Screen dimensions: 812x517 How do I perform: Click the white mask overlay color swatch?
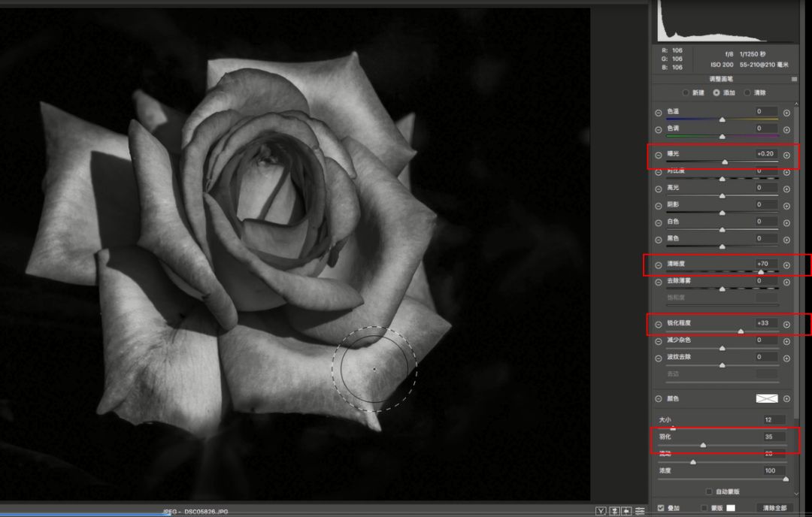click(730, 508)
